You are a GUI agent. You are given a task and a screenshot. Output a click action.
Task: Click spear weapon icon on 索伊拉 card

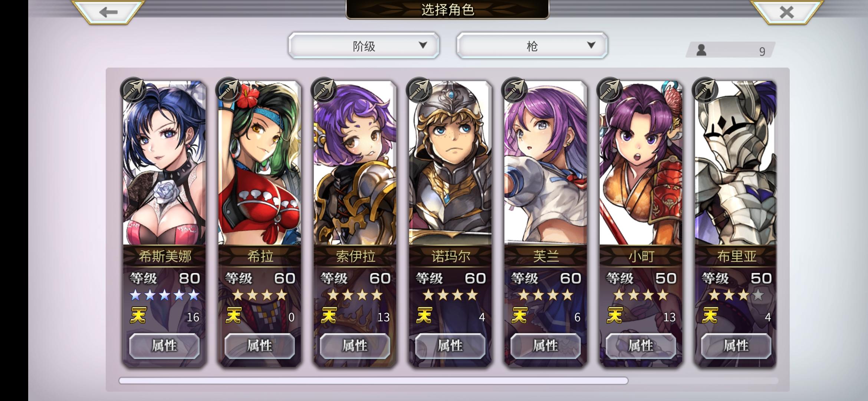(324, 90)
